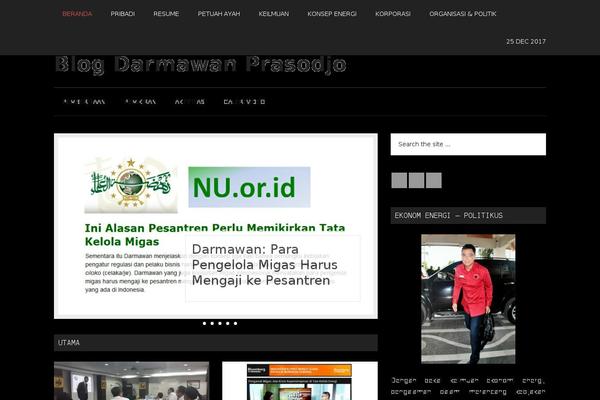Select the KORPORASI menu item

[x=393, y=14]
